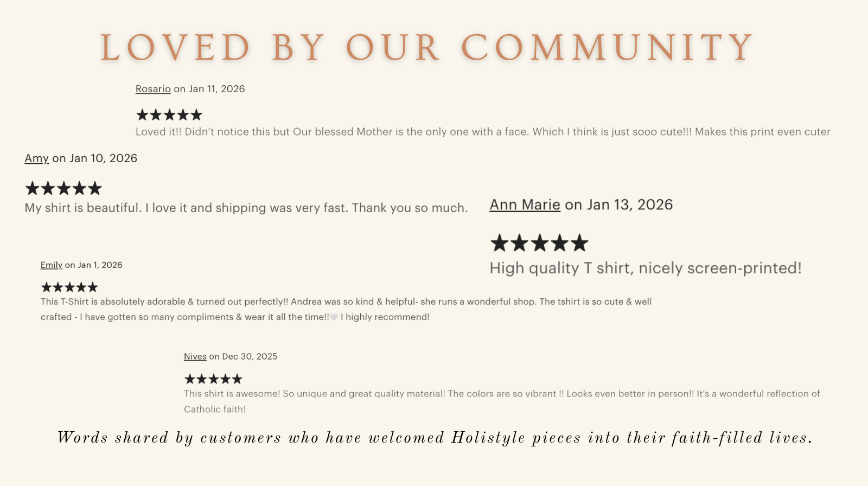Open Rosario's reviewer profile link
The image size is (868, 486).
point(153,89)
